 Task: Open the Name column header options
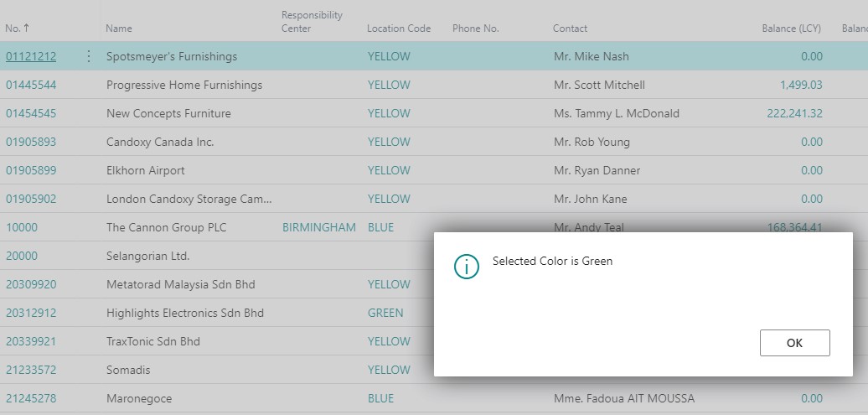119,29
